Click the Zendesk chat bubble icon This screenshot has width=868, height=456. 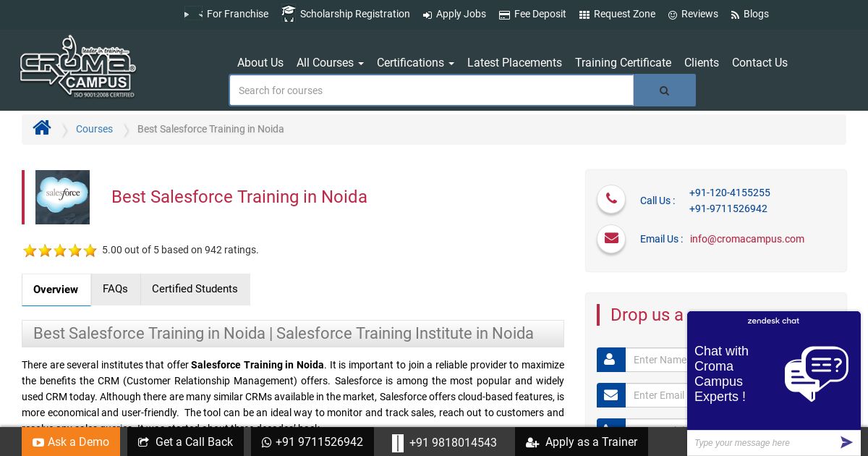click(817, 373)
